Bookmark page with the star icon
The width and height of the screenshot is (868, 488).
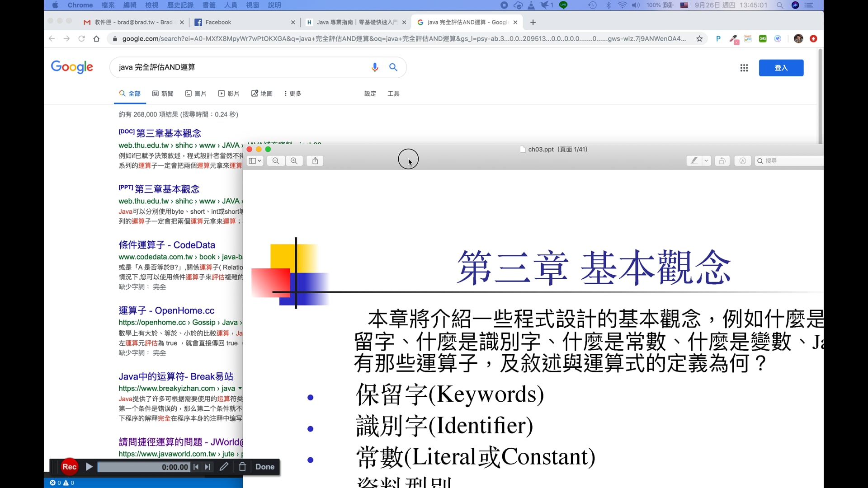[x=699, y=39]
